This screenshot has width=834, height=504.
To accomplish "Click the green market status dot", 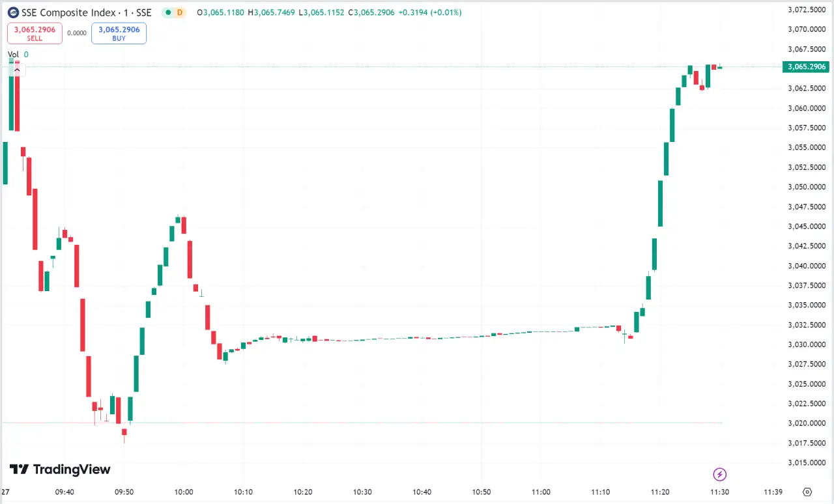I will [167, 12].
